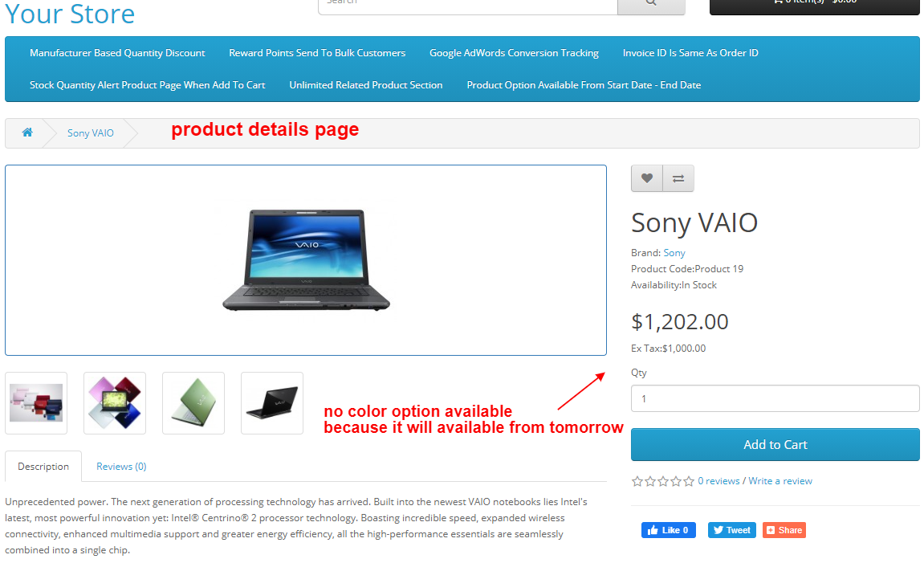Image resolution: width=924 pixels, height=567 pixels.
Task: Click the search magnifier button
Action: point(651,5)
